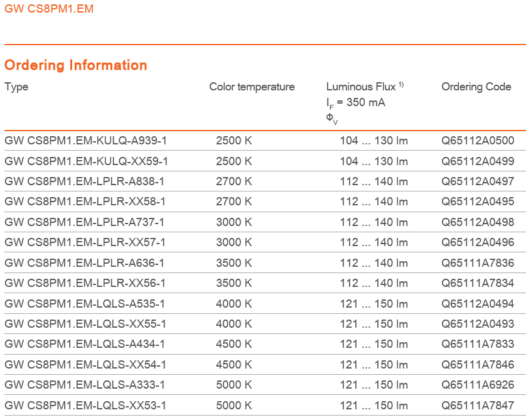Screen dimensions: 526x420
Task: Select type GW CS8PM1.EM-LPLR-XX57-1
Action: (x=85, y=242)
